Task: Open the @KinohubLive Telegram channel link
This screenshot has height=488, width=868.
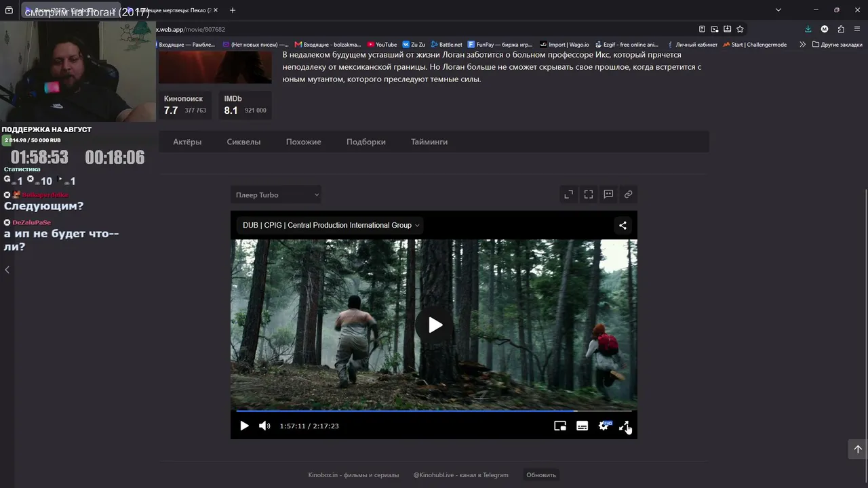Action: [x=461, y=475]
